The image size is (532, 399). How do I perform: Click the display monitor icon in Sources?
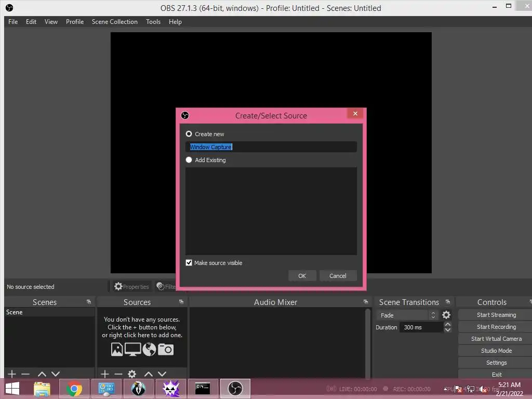coord(132,349)
